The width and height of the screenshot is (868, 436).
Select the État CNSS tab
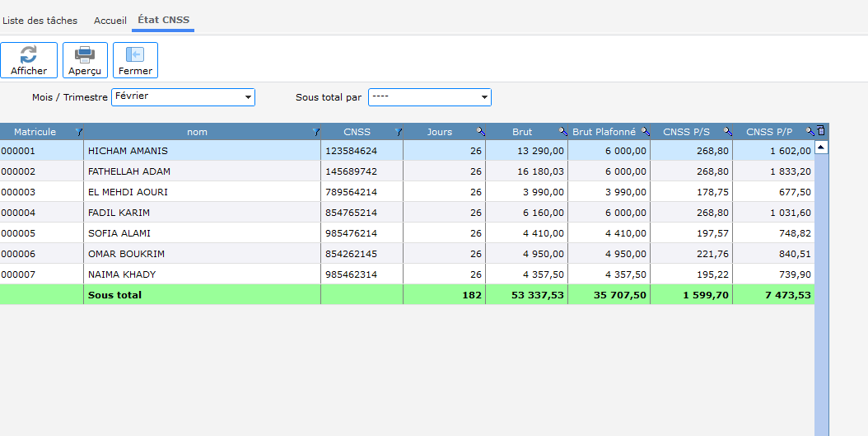pos(163,21)
